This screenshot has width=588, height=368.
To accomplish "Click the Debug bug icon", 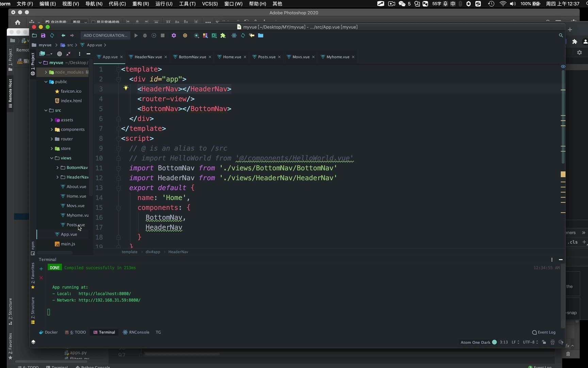I will point(145,35).
